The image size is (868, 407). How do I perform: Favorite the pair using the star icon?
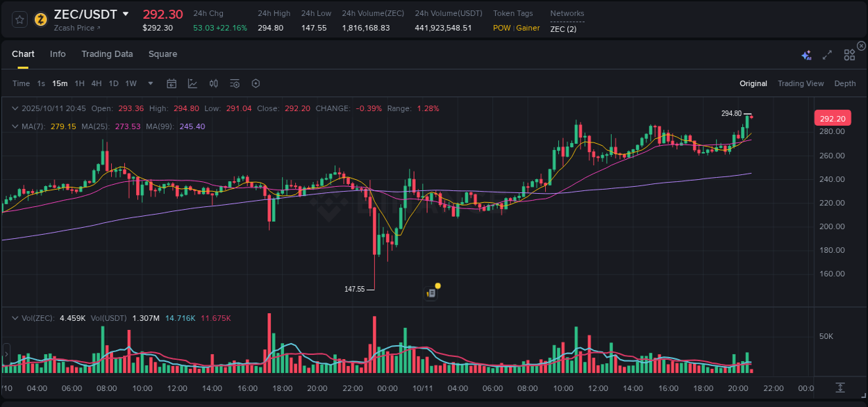(x=19, y=19)
